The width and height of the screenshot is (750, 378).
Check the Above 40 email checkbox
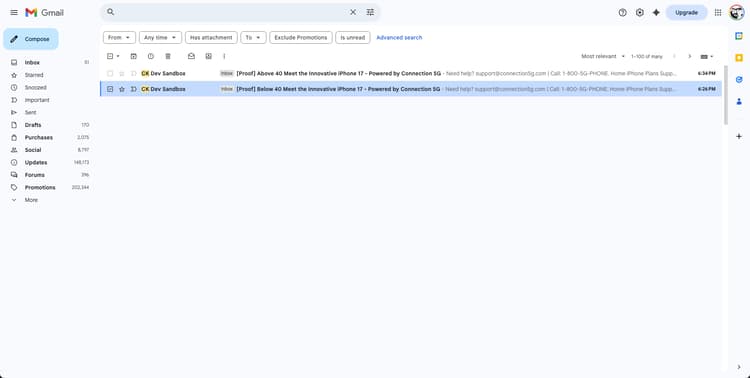110,73
